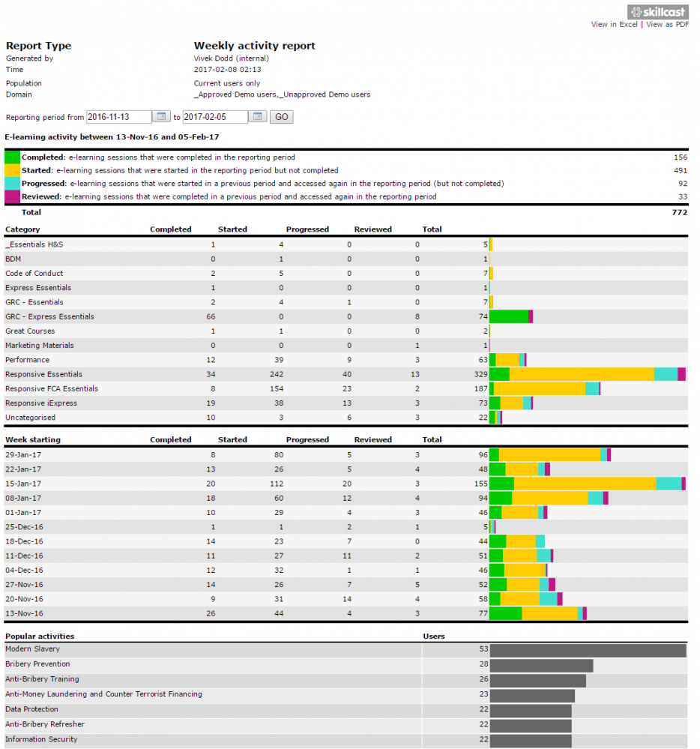Click the Category column header
Image resolution: width=700 pixels, height=749 pixels.
click(22, 229)
